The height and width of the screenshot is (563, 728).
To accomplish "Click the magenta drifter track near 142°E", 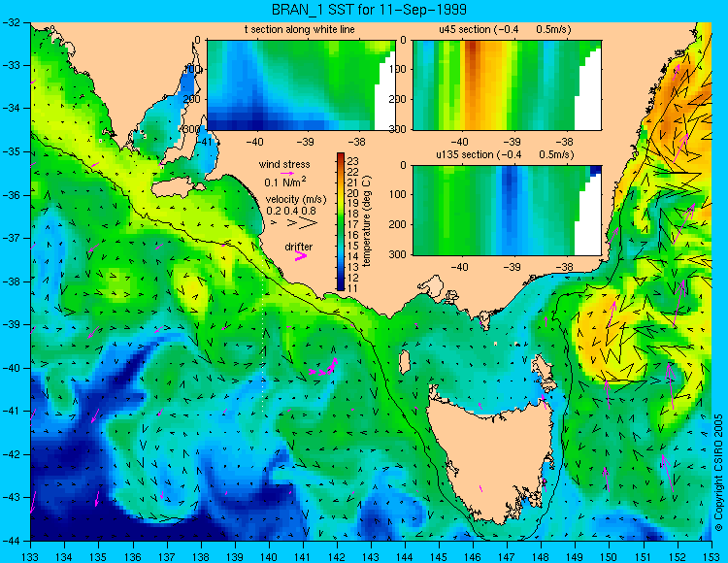I will pos(323,369).
